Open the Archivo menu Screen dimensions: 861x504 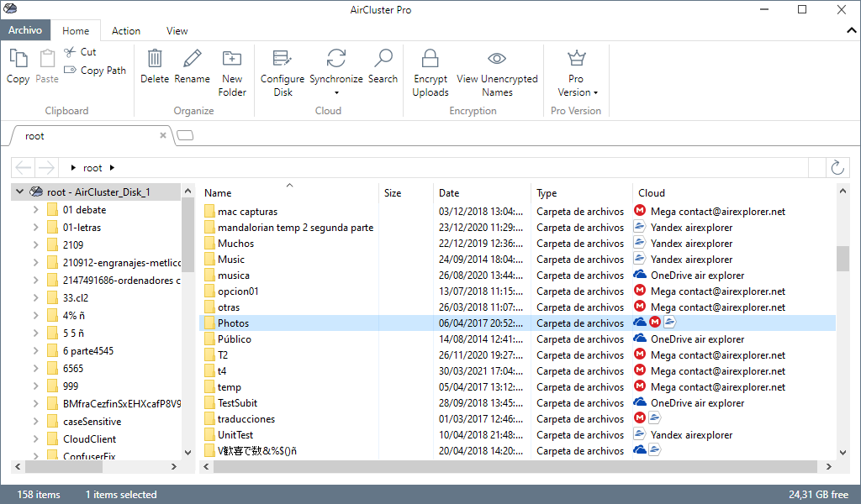[25, 30]
